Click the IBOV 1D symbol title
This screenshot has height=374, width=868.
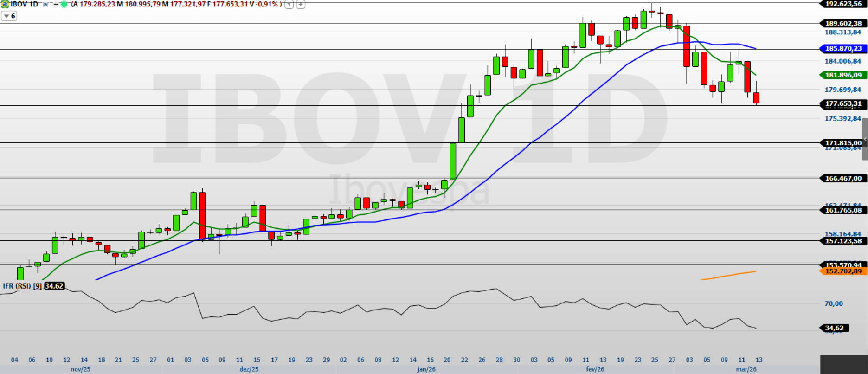click(24, 4)
